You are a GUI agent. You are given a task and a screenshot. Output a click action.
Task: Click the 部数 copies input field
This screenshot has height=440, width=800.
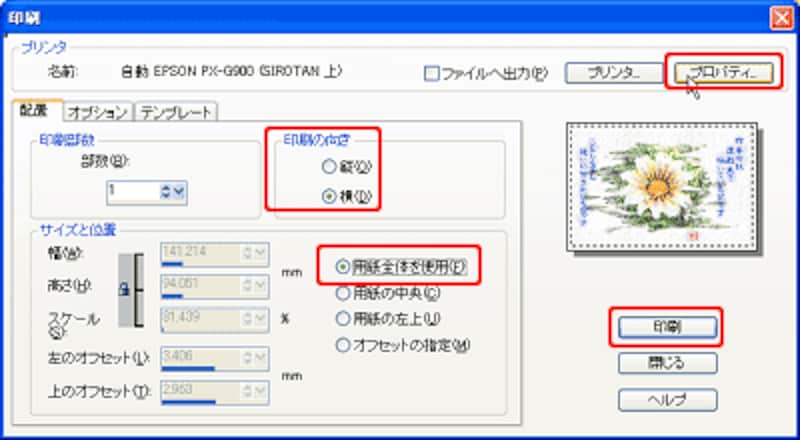(x=133, y=192)
